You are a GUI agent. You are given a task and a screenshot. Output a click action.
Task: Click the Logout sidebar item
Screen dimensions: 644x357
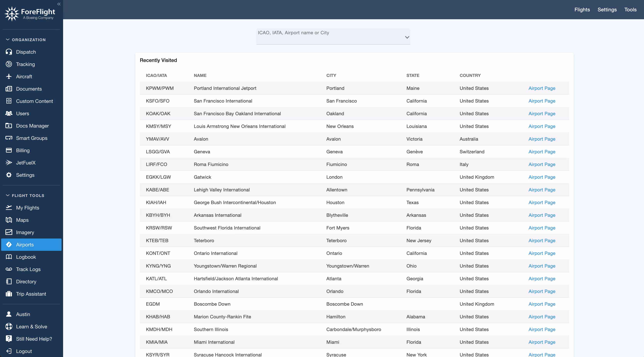(24, 351)
